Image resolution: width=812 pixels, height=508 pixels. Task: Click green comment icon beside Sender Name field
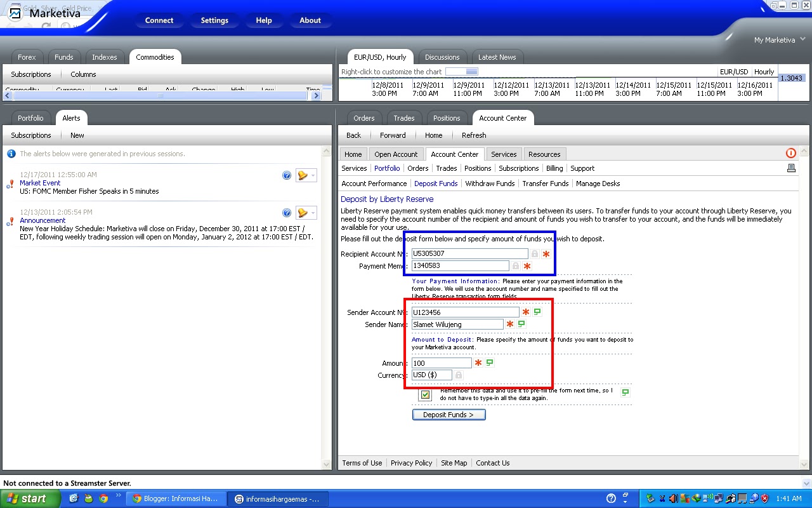(521, 324)
